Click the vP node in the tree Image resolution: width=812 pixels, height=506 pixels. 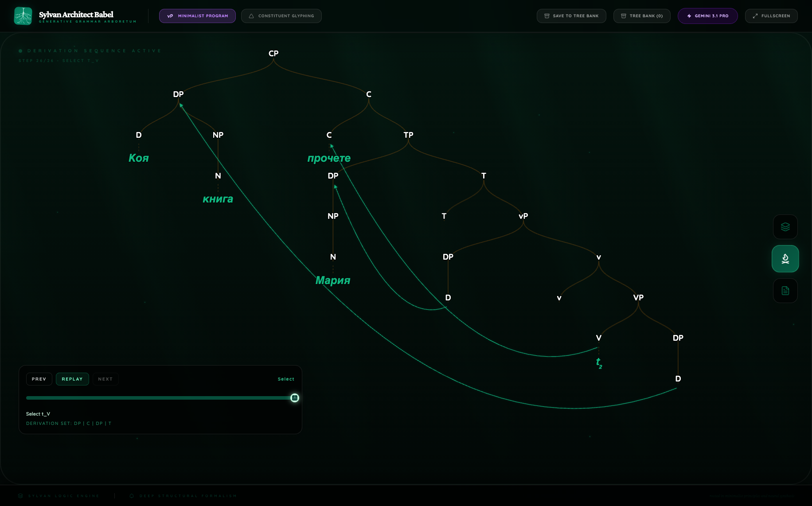coord(523,216)
